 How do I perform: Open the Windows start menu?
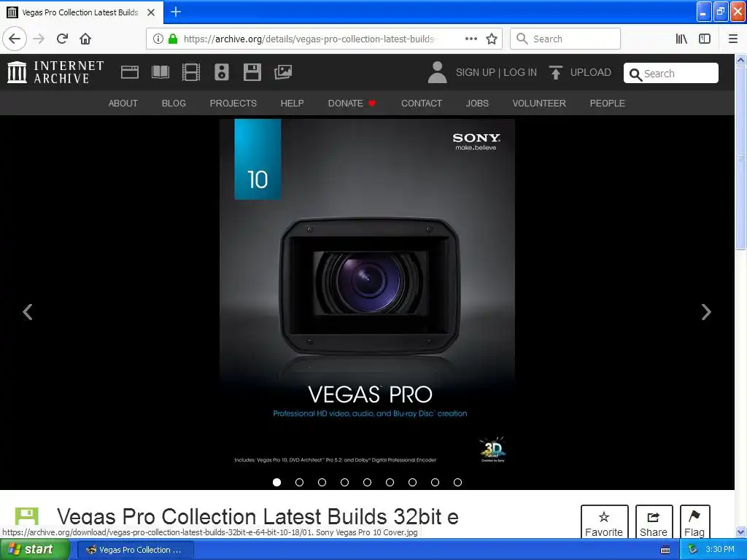click(35, 550)
